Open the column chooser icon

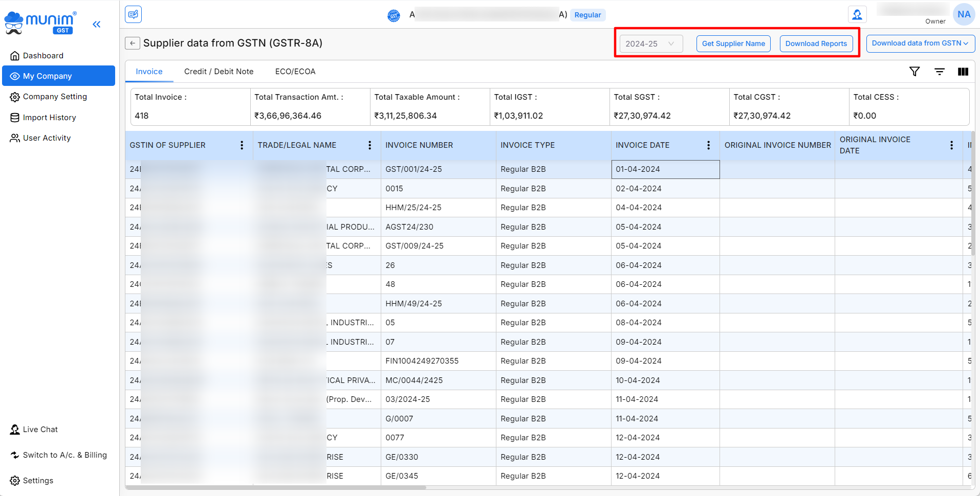pyautogui.click(x=963, y=72)
